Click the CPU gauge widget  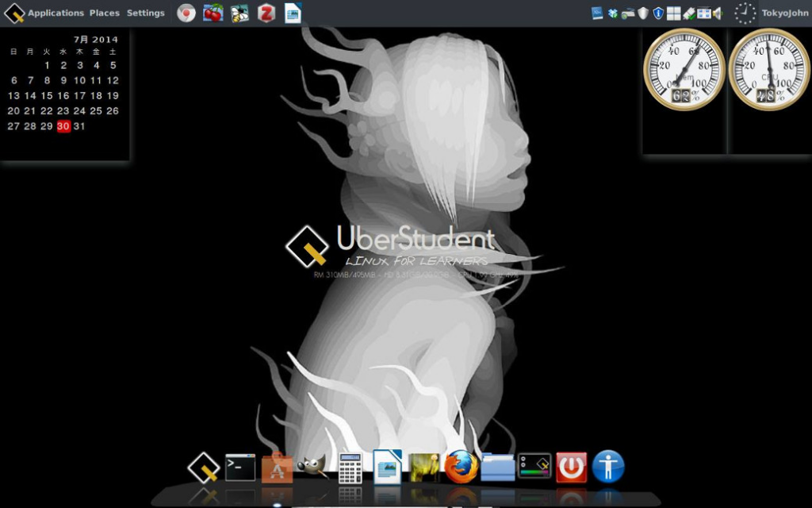pyautogui.click(x=768, y=70)
